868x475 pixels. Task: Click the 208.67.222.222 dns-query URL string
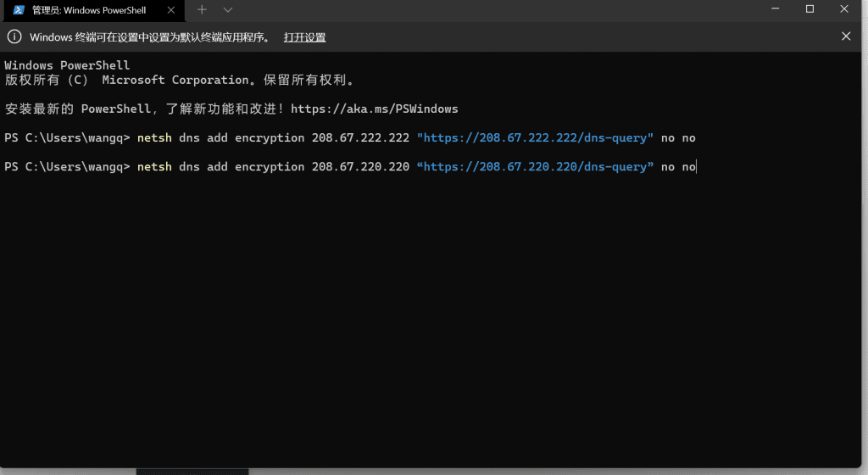click(x=535, y=138)
